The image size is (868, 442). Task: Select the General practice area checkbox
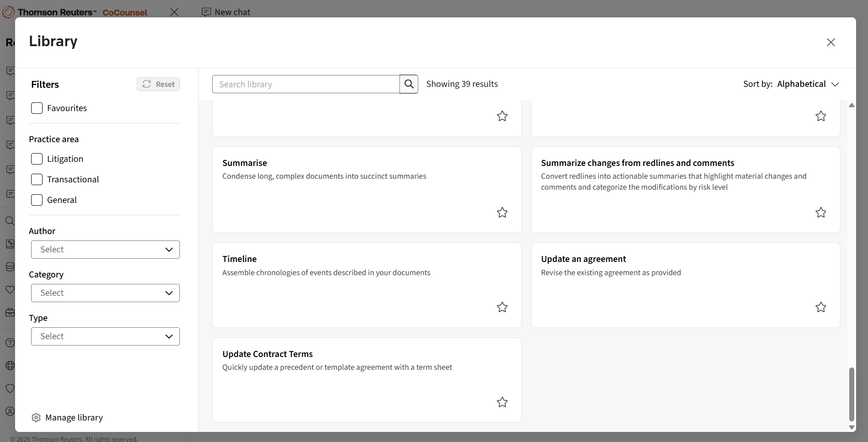point(37,200)
